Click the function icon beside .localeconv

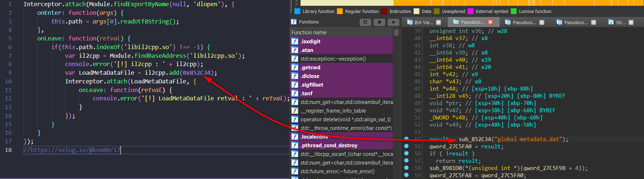[x=295, y=136]
